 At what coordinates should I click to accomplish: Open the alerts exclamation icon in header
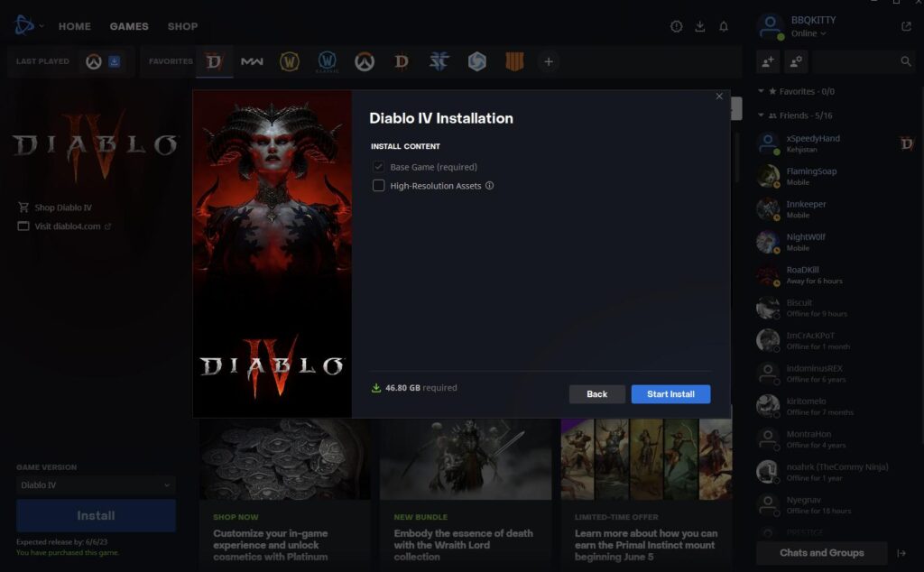pyautogui.click(x=677, y=26)
